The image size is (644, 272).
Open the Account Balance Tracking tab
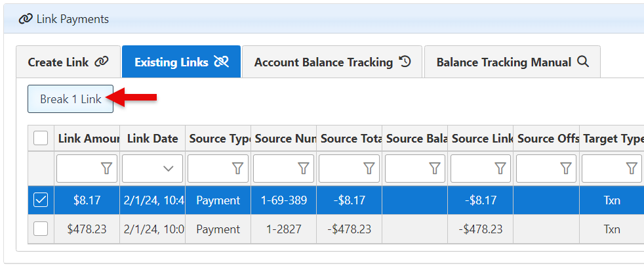pyautogui.click(x=332, y=62)
